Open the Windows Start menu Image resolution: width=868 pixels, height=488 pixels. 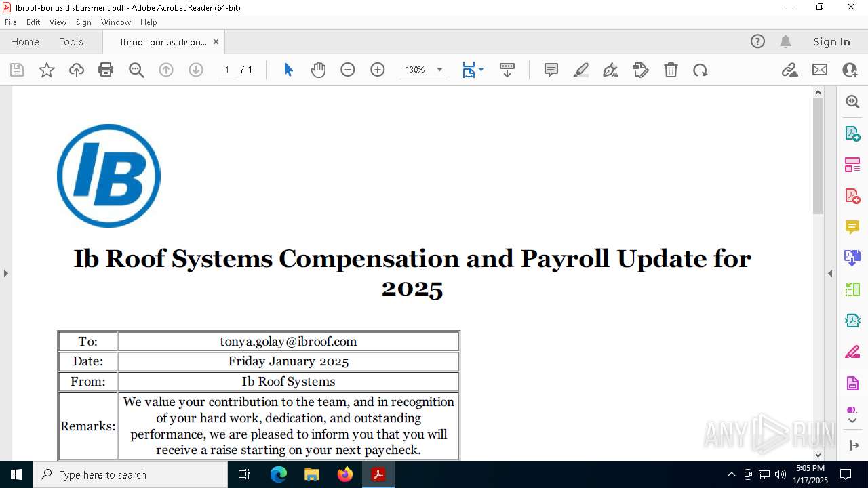coord(16,474)
